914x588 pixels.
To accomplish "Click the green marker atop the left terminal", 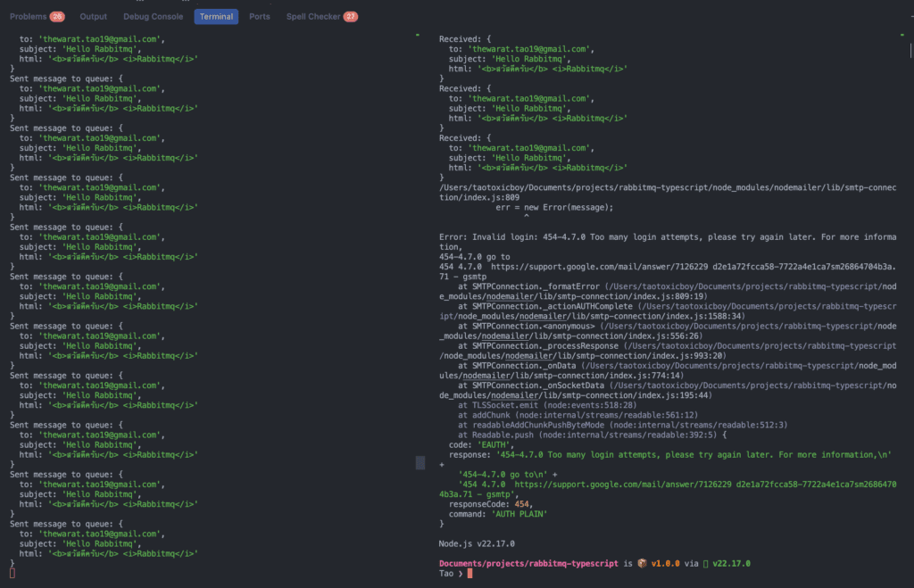I will pos(417,35).
